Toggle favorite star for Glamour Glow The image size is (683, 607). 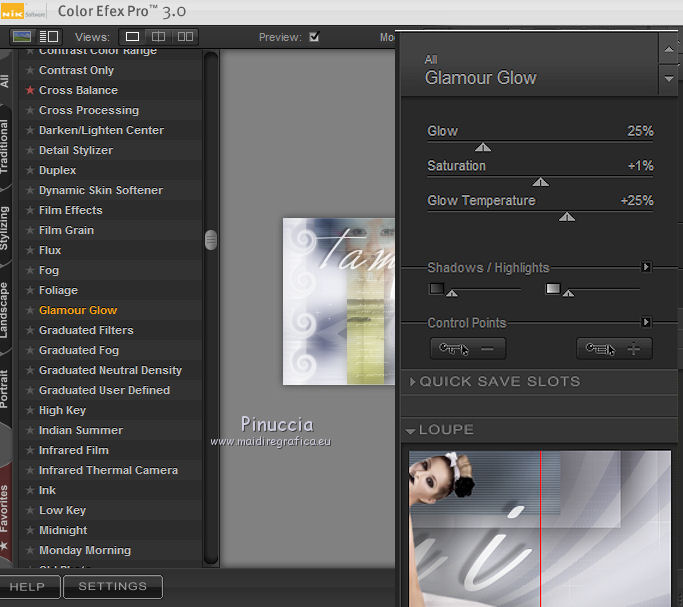[30, 310]
